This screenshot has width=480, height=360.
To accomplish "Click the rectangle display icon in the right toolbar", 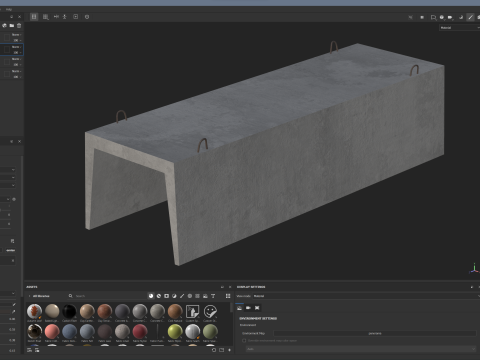I will click(x=433, y=17).
